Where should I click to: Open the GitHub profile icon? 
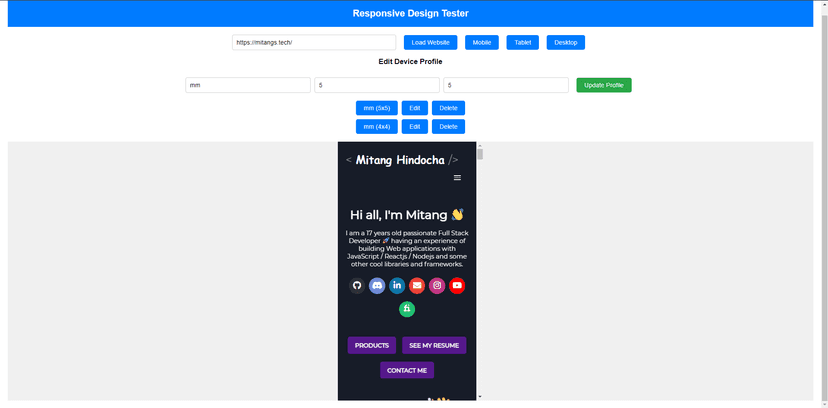point(356,285)
